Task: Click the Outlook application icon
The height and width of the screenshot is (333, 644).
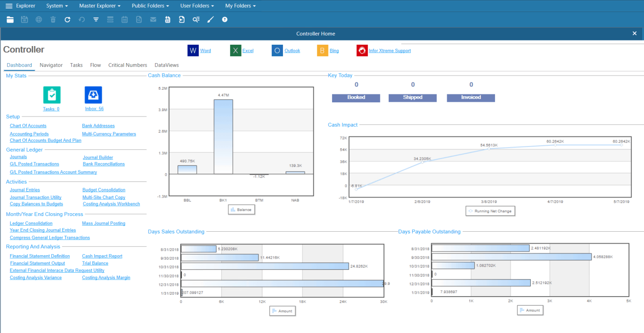Action: coord(277,51)
